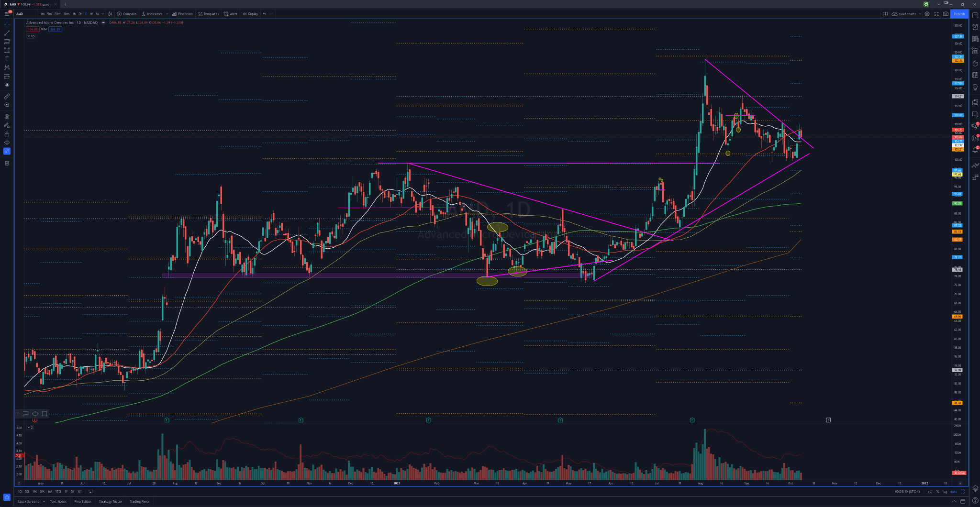The image size is (980, 507).
Task: Start bar Replay mode
Action: point(250,14)
